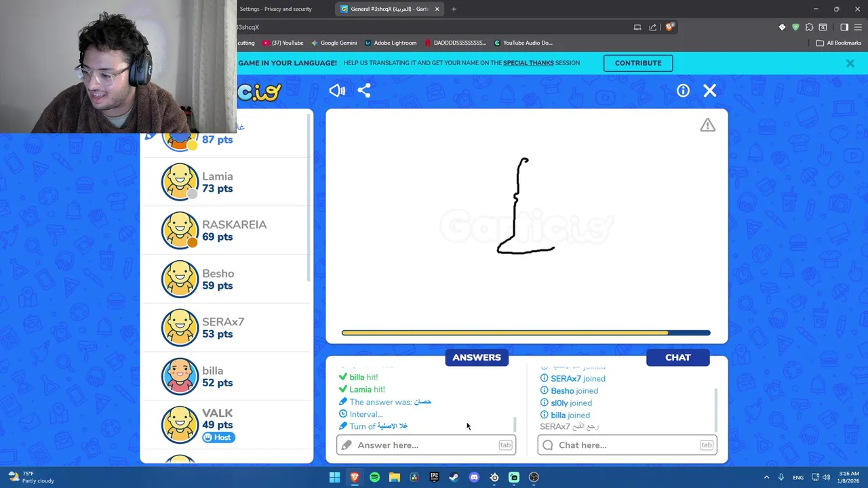868x488 pixels.
Task: Open the SPECIAL THANKS link
Action: (x=528, y=63)
